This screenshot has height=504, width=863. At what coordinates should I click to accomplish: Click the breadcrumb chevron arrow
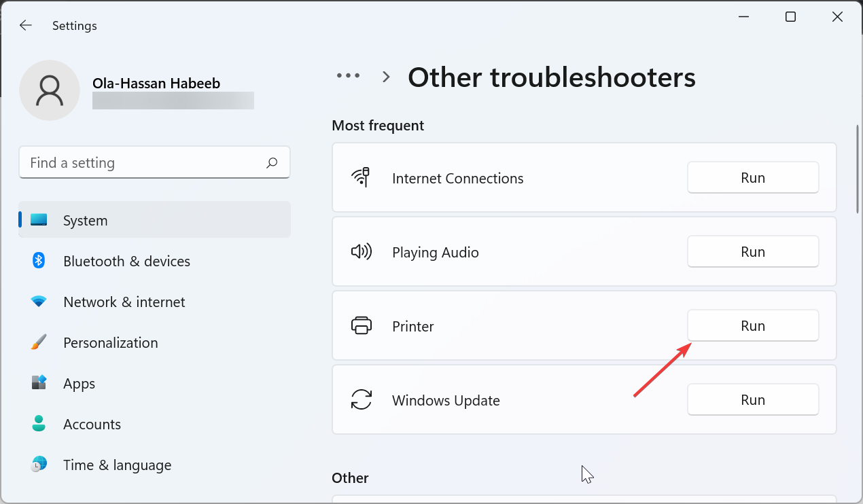click(x=386, y=77)
